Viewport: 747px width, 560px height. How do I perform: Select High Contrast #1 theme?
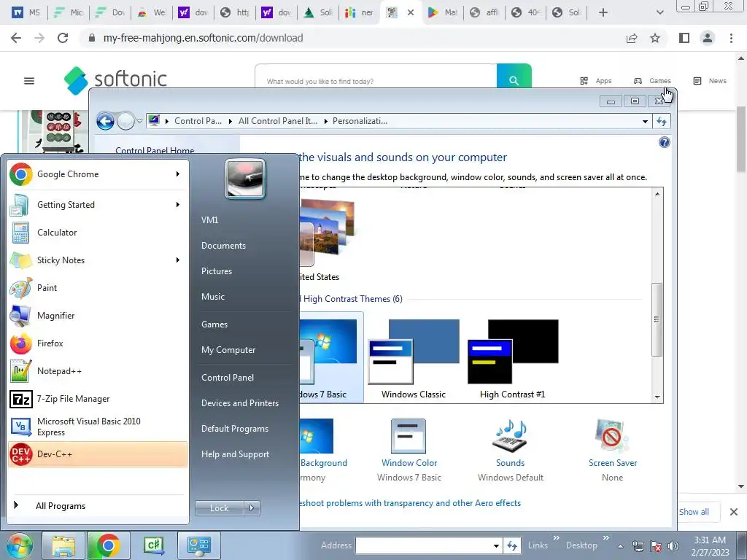(x=513, y=359)
